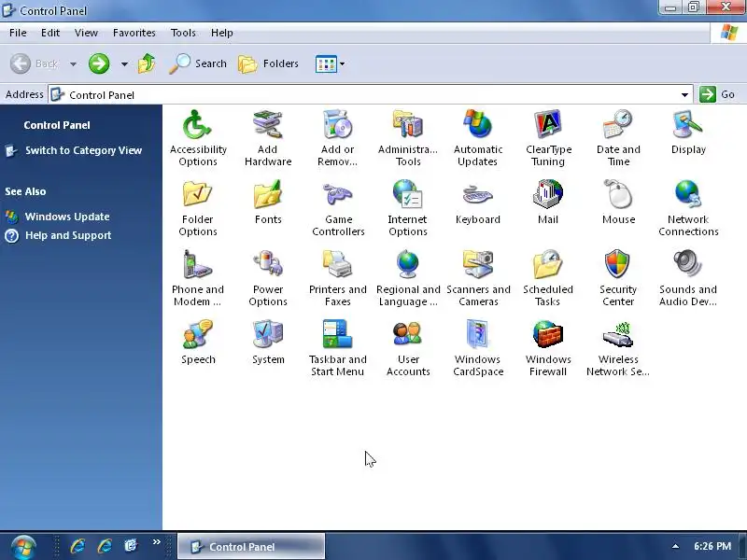Open the Help menu

click(x=221, y=33)
